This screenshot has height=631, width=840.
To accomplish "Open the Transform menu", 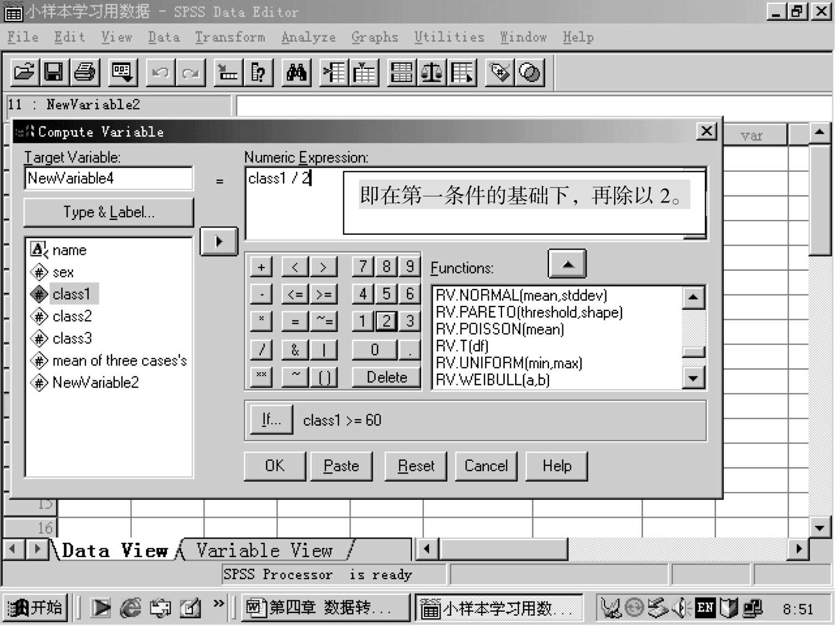I will click(230, 37).
